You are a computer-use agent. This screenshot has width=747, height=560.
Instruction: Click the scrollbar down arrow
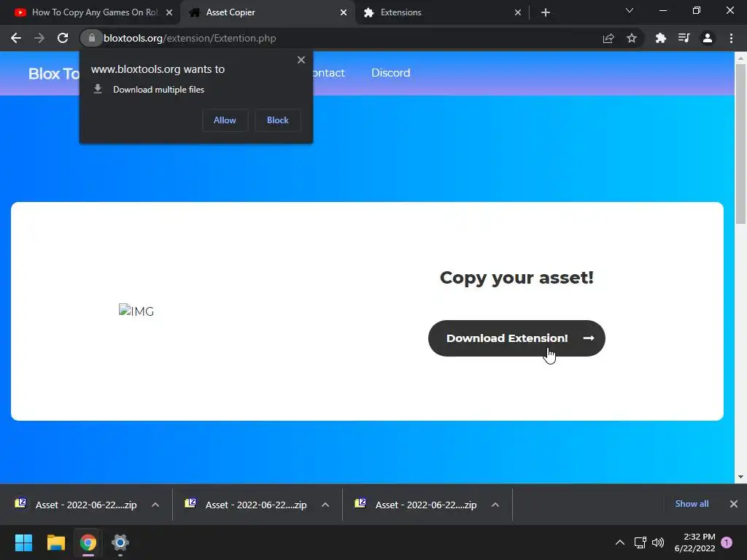740,477
